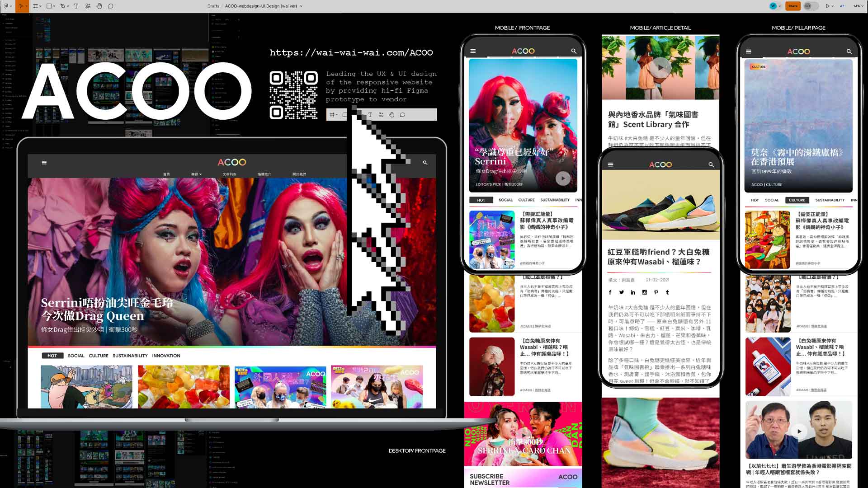Click the Share button
Image resolution: width=868 pixels, height=488 pixels.
793,6
